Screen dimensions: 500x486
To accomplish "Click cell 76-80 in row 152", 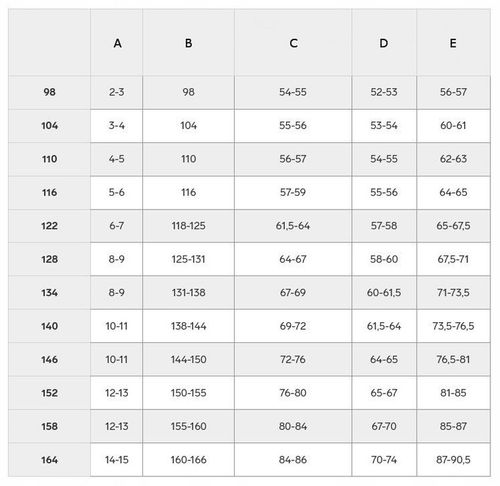I will pos(293,393).
